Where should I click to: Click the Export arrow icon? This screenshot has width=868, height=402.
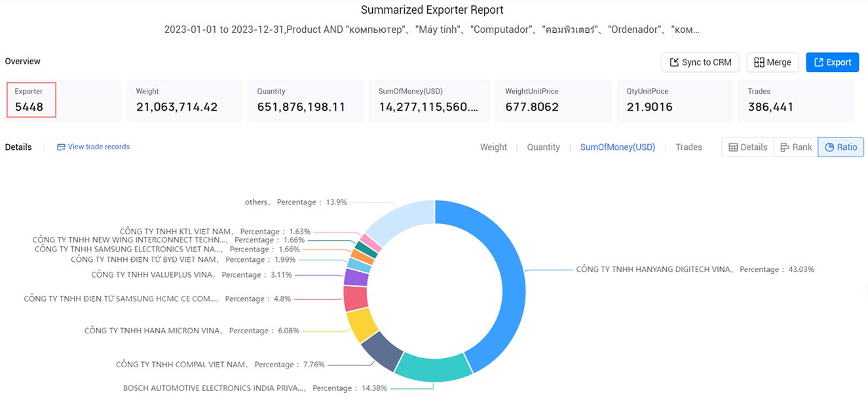click(x=818, y=62)
